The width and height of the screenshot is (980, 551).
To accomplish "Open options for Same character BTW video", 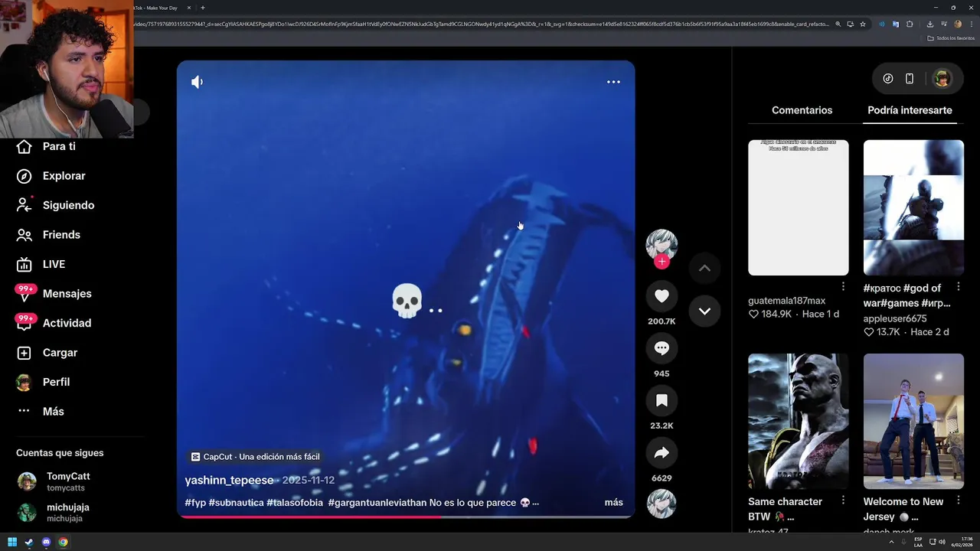I will tap(843, 500).
